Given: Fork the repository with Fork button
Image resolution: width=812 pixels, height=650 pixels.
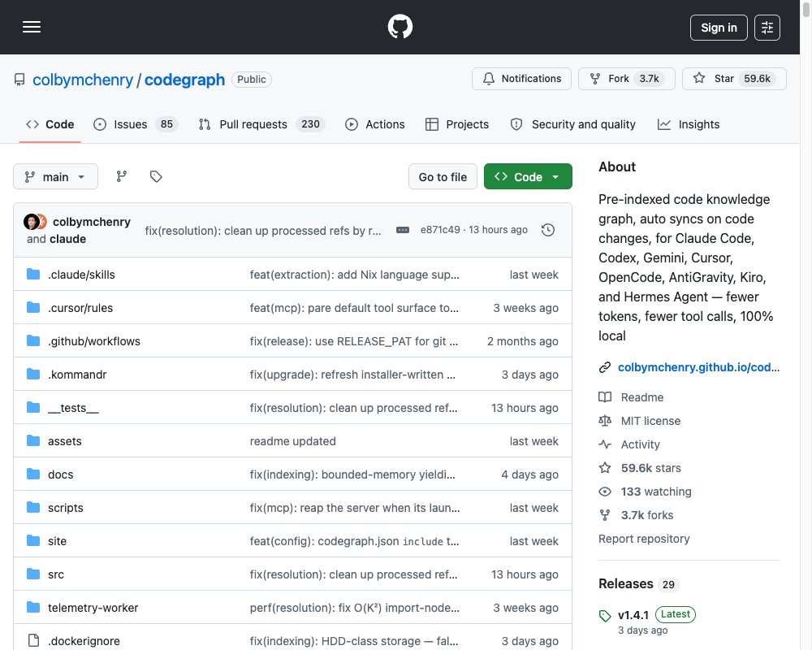Looking at the screenshot, I should [627, 79].
